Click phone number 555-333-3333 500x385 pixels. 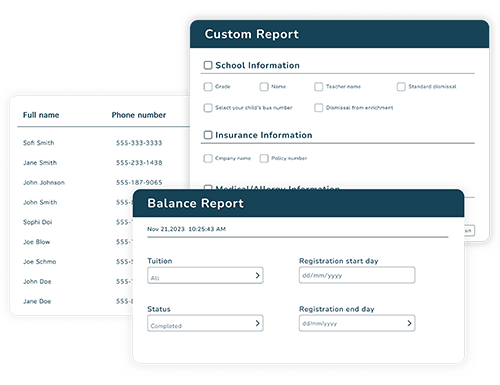tap(139, 143)
